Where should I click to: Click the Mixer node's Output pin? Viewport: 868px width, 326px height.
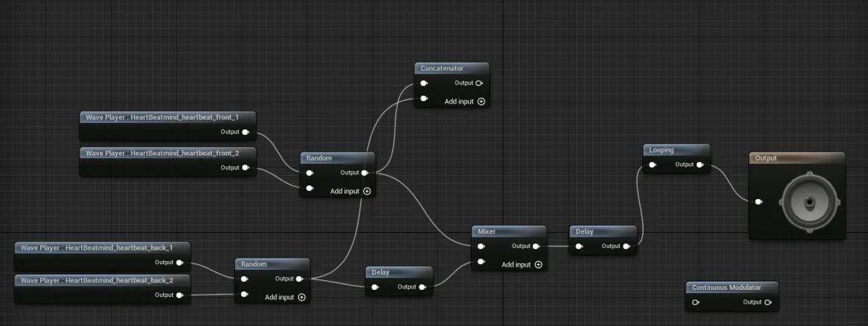pos(536,247)
